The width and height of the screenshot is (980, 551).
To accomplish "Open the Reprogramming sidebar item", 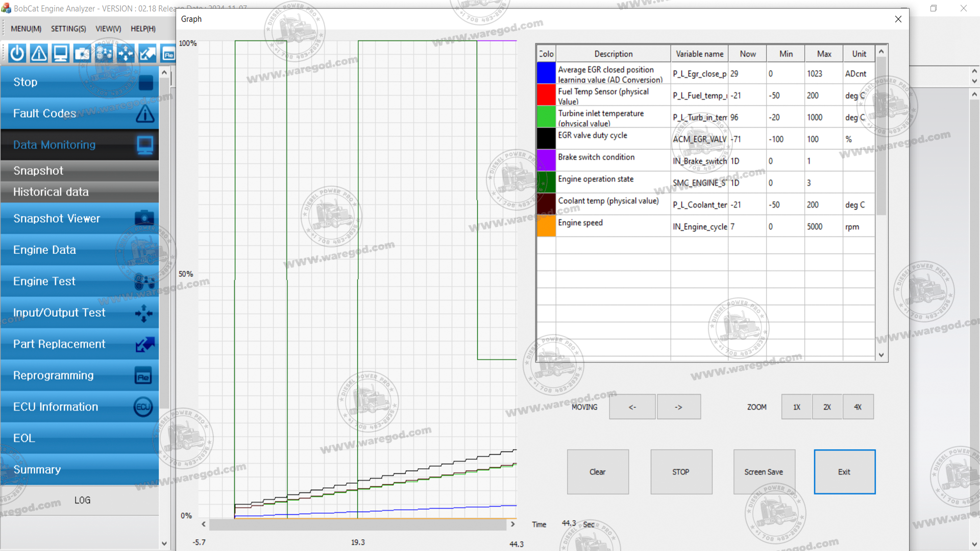I will coord(79,375).
